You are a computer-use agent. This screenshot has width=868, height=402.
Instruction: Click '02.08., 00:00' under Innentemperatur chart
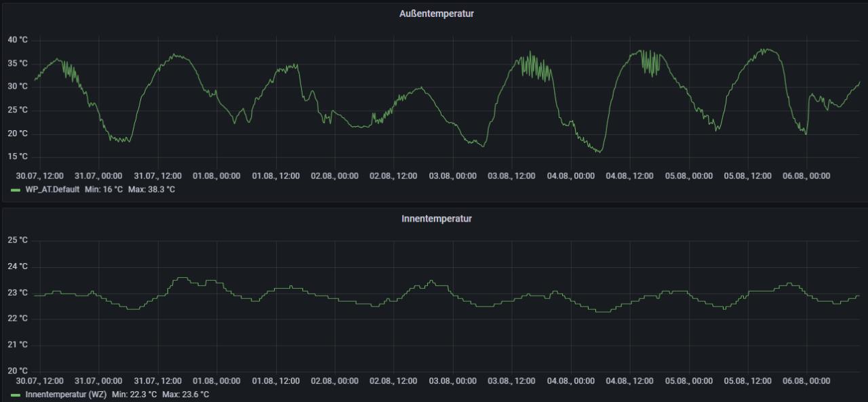click(x=335, y=382)
